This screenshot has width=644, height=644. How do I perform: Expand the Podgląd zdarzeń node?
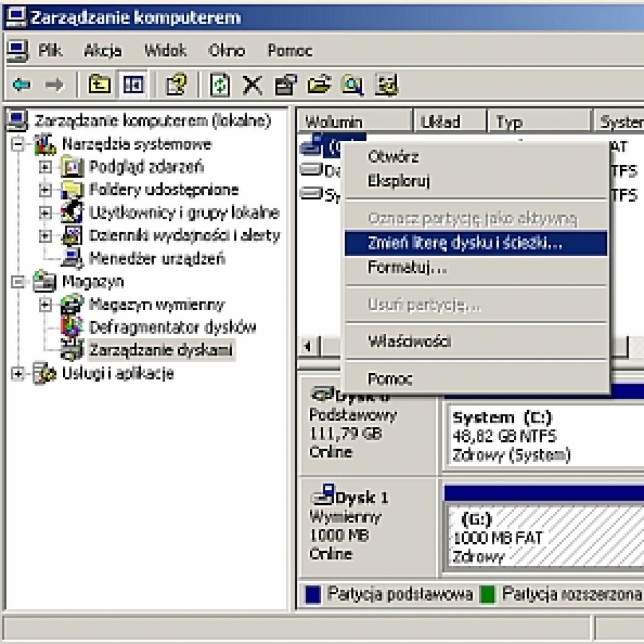click(x=45, y=167)
